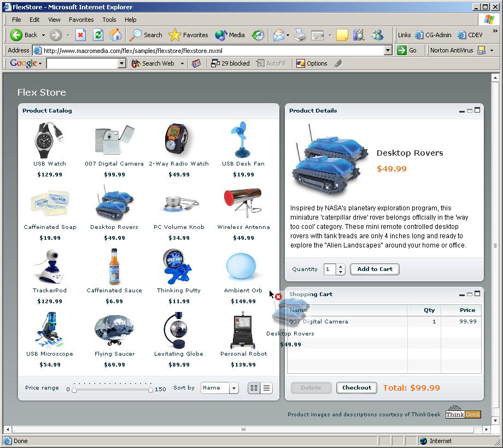Click the Forward arrow icon

click(x=56, y=35)
